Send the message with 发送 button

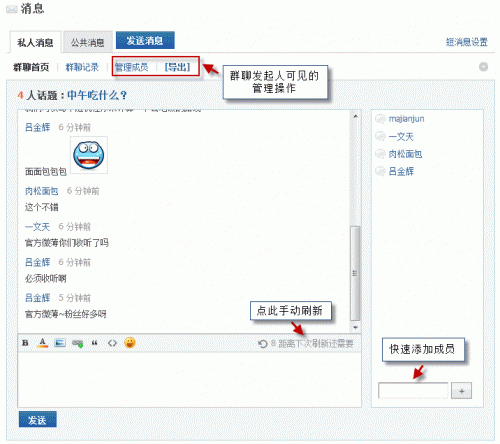37,420
